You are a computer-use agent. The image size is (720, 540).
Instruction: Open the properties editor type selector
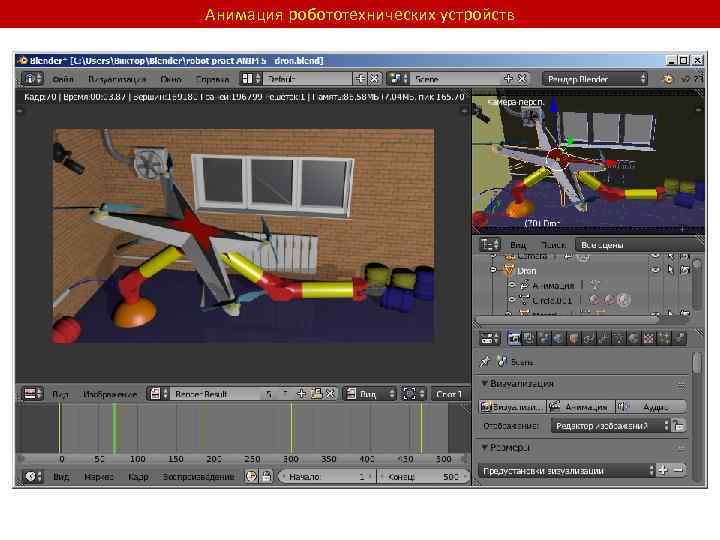pyautogui.click(x=489, y=339)
